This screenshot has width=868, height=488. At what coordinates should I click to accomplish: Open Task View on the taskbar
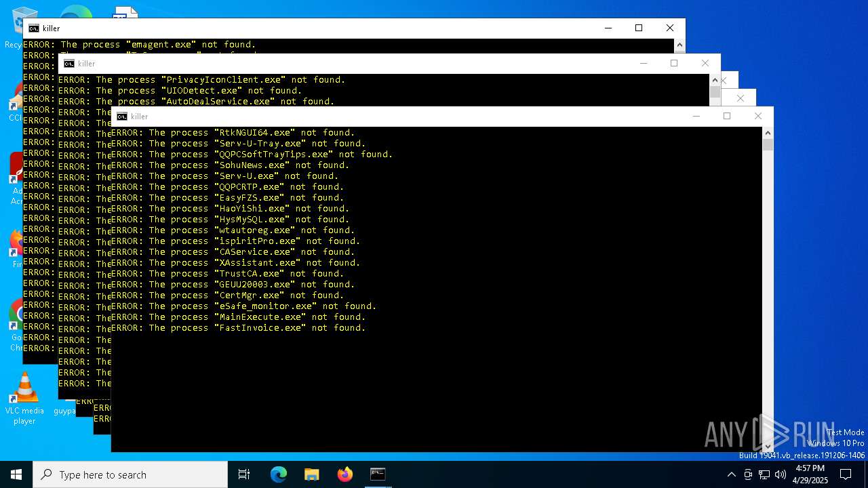click(244, 474)
